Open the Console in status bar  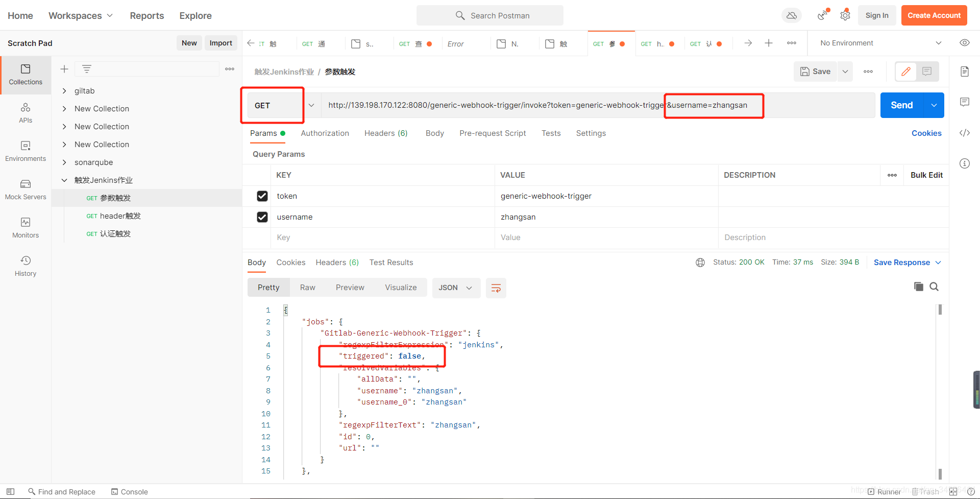130,492
